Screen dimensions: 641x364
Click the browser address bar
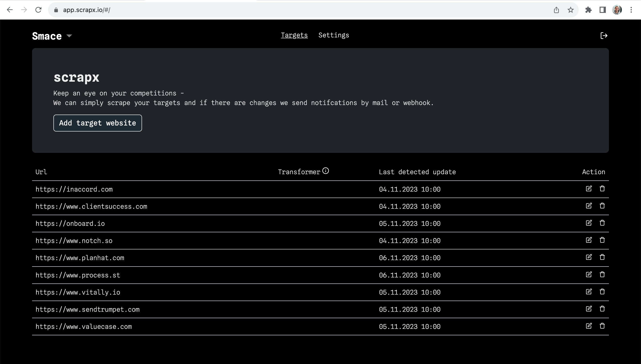point(300,10)
